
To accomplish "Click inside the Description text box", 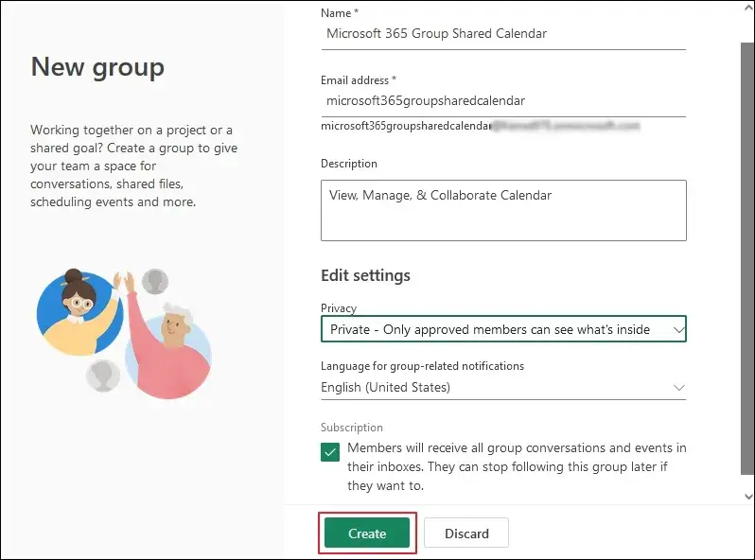I will 503,210.
